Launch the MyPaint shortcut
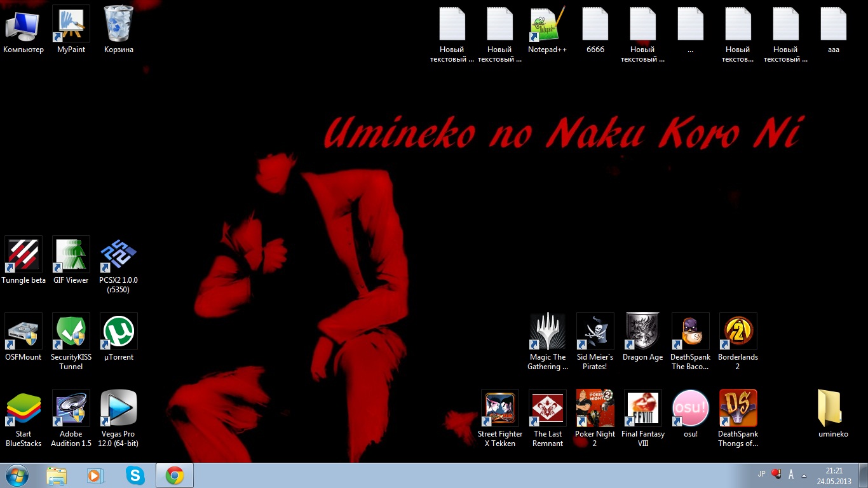868x488 pixels. [71, 30]
